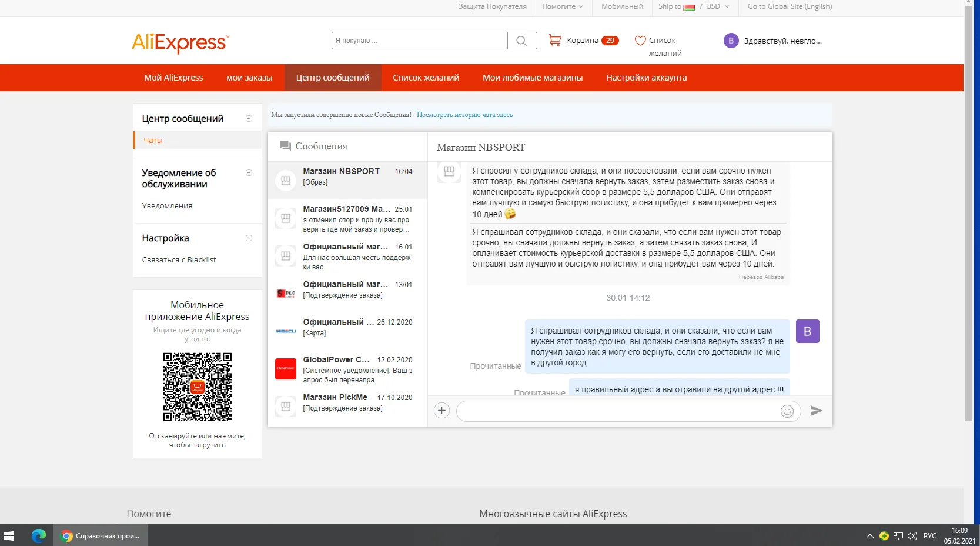Click Go to Global Site (English)
980x546 pixels.
click(x=790, y=6)
